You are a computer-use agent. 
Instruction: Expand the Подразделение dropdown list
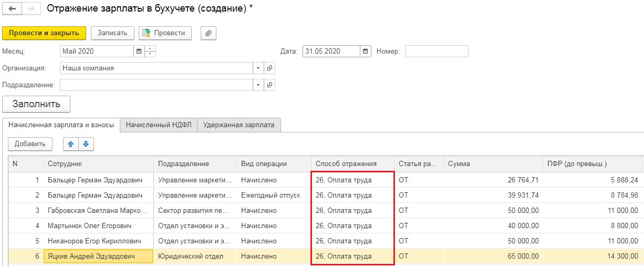tap(257, 85)
